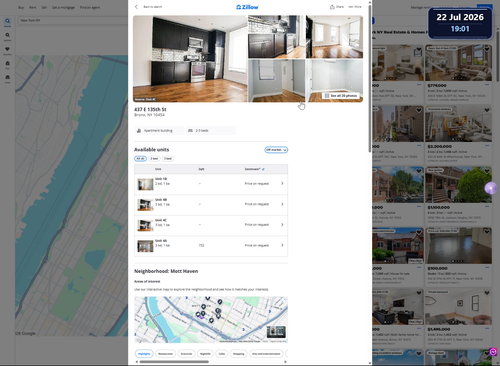
Task: Open the large kitchen photo in gallery
Action: coord(190,59)
